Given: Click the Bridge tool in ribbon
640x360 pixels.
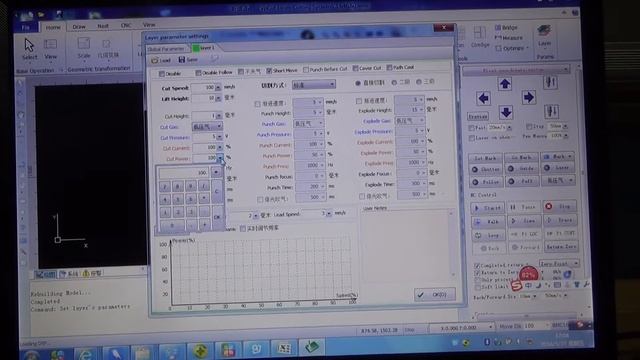Looking at the screenshot, I should point(506,27).
